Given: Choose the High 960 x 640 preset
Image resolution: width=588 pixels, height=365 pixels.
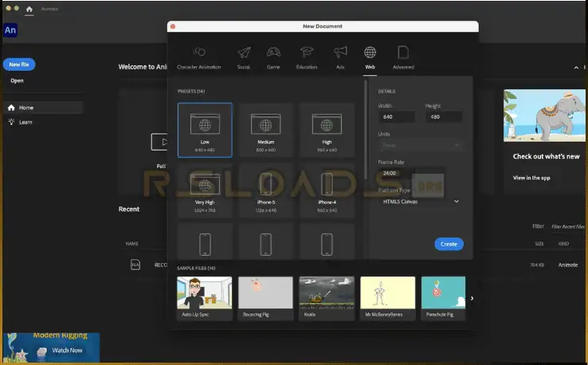Looking at the screenshot, I should coord(327,129).
